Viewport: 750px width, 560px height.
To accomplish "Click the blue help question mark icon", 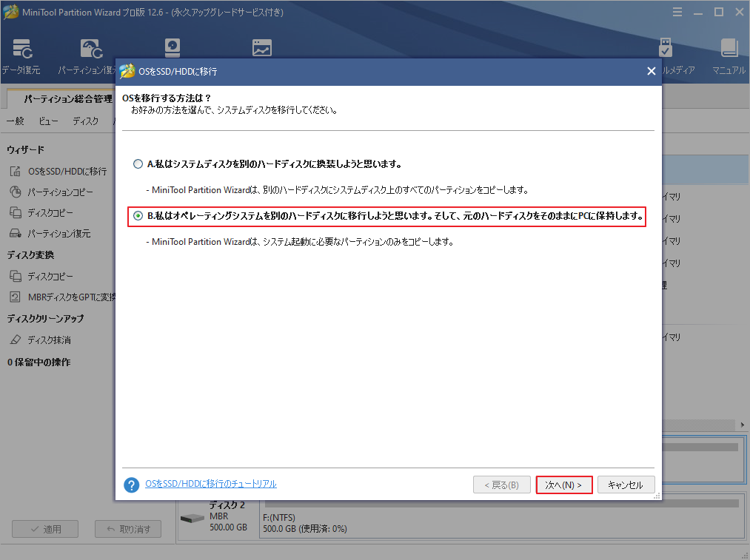I will click(x=131, y=485).
